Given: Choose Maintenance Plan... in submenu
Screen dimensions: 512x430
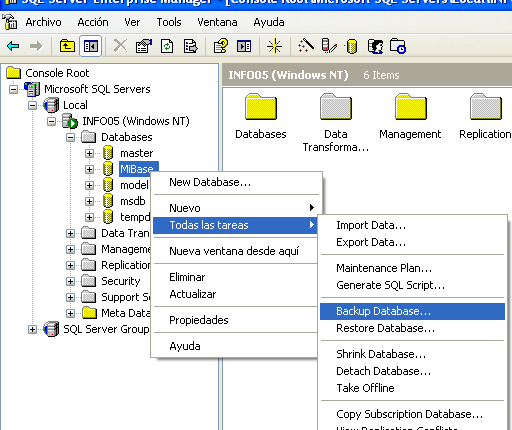Looking at the screenshot, I should point(412,268).
